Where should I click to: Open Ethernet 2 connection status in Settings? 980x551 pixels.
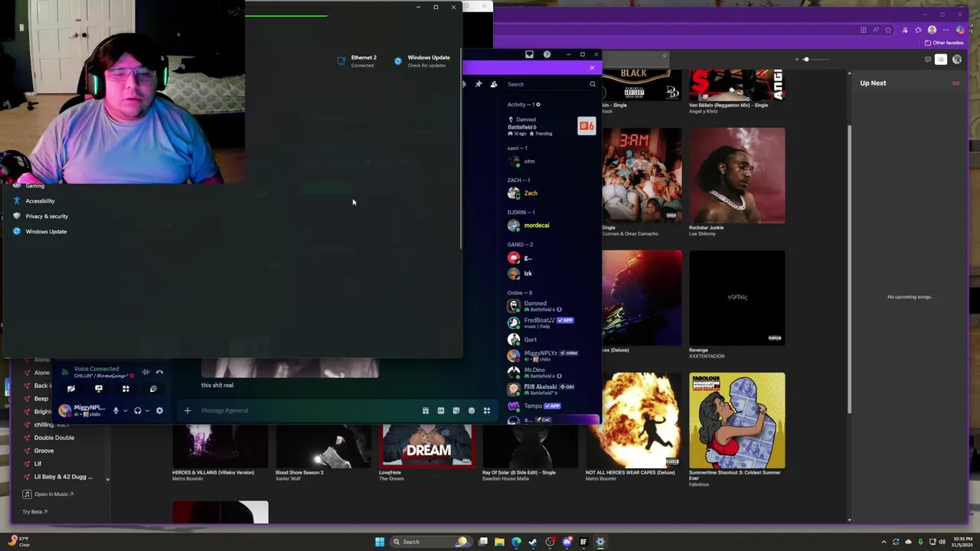[x=357, y=61]
